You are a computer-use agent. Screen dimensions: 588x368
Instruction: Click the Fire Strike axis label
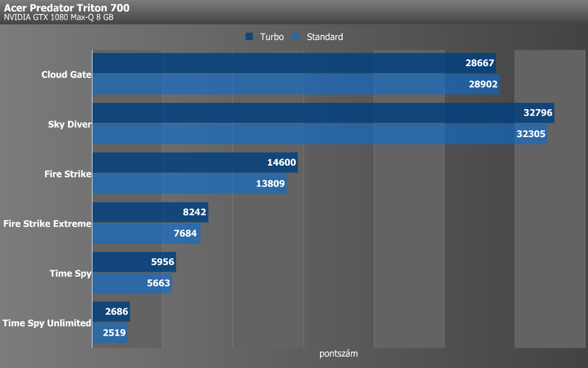pyautogui.click(x=68, y=174)
